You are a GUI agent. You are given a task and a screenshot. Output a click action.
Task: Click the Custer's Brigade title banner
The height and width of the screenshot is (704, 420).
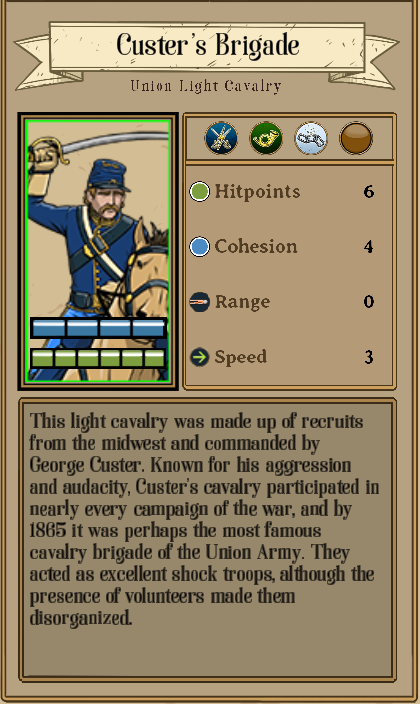pyautogui.click(x=207, y=46)
